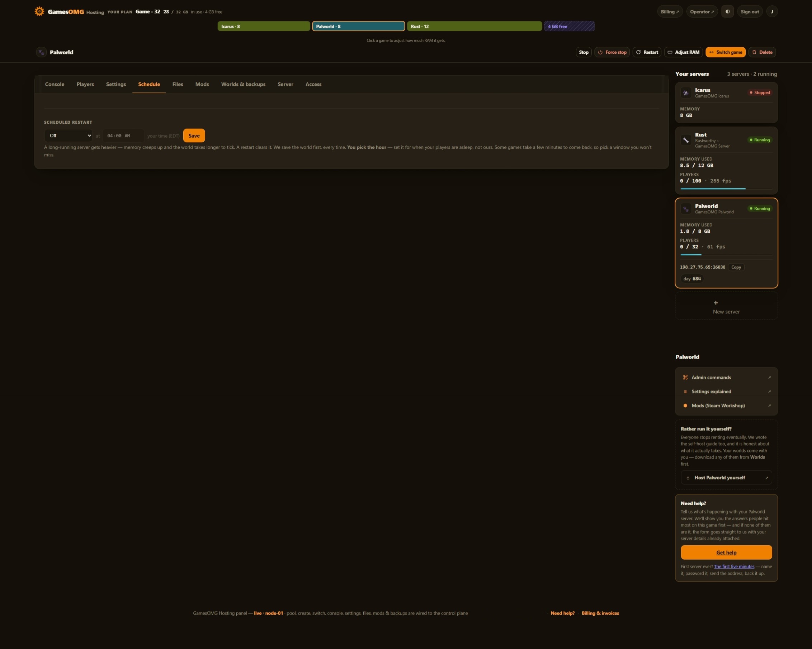Click the Settings explained list icon
Viewport: 812px width, 649px height.
[x=685, y=392]
